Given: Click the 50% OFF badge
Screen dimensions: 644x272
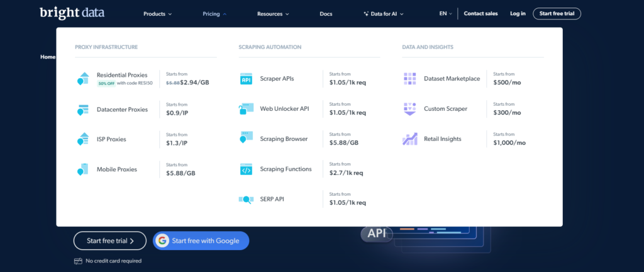Looking at the screenshot, I should [x=106, y=83].
